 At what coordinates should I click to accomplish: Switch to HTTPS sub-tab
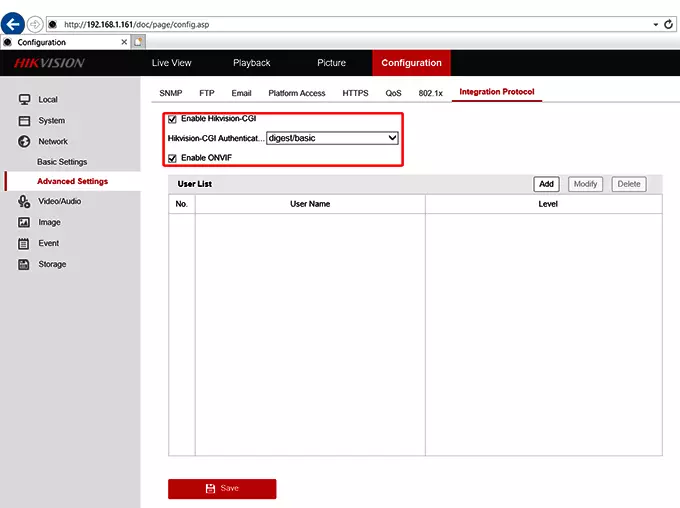tap(355, 93)
